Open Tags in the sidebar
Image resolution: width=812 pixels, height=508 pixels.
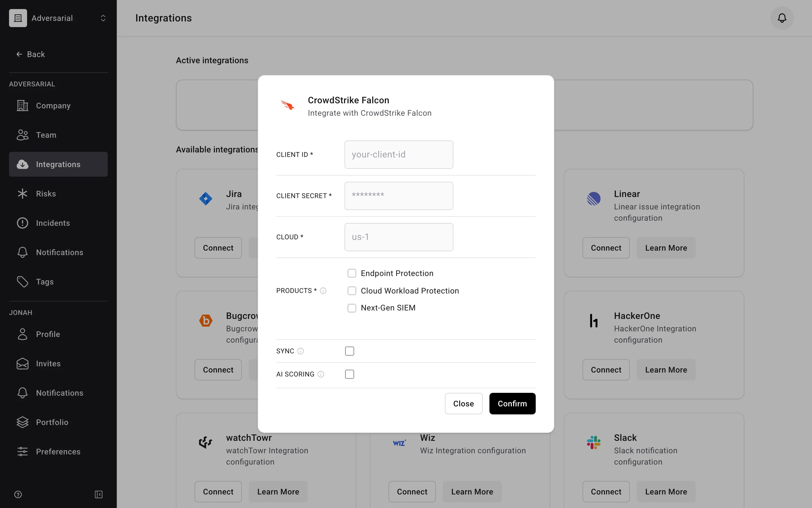pos(58,282)
